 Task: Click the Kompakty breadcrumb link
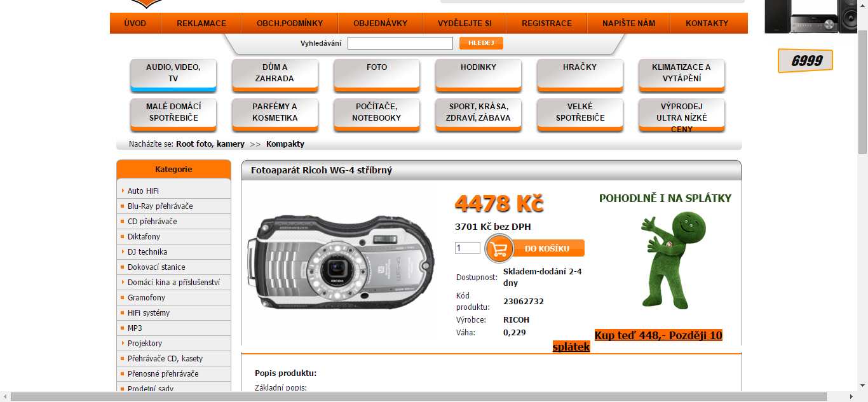click(x=285, y=144)
